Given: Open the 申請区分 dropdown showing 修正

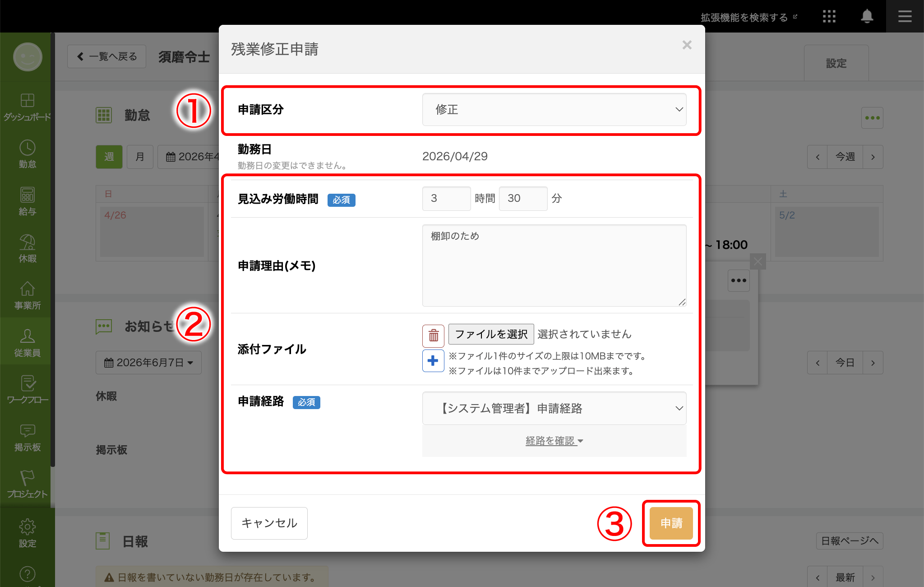Looking at the screenshot, I should click(x=554, y=110).
